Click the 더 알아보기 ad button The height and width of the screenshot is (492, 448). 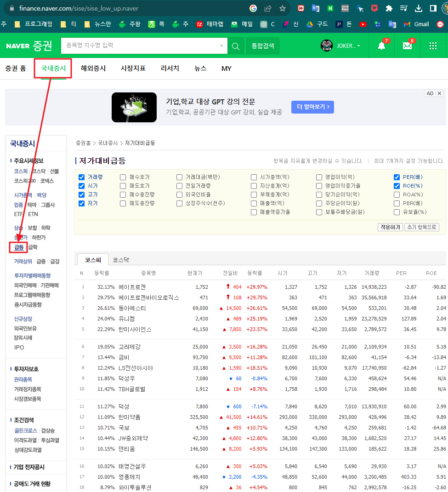coord(312,107)
